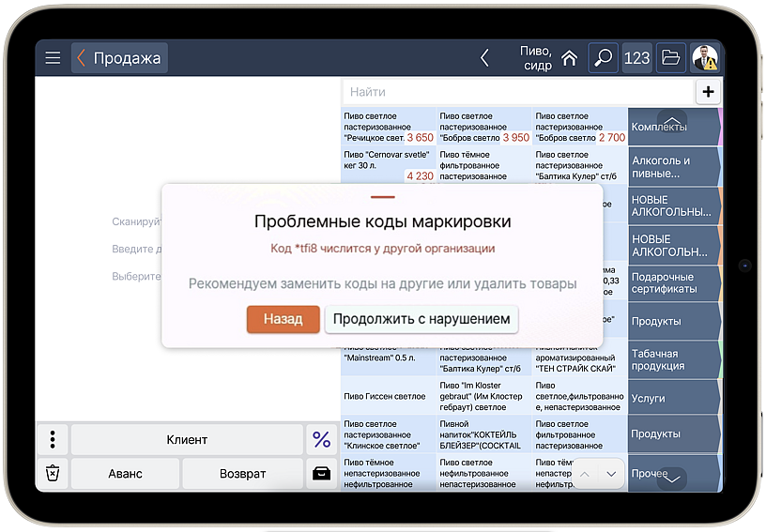766x532 pixels.
Task: Open the magnifier search icon
Action: 603,58
